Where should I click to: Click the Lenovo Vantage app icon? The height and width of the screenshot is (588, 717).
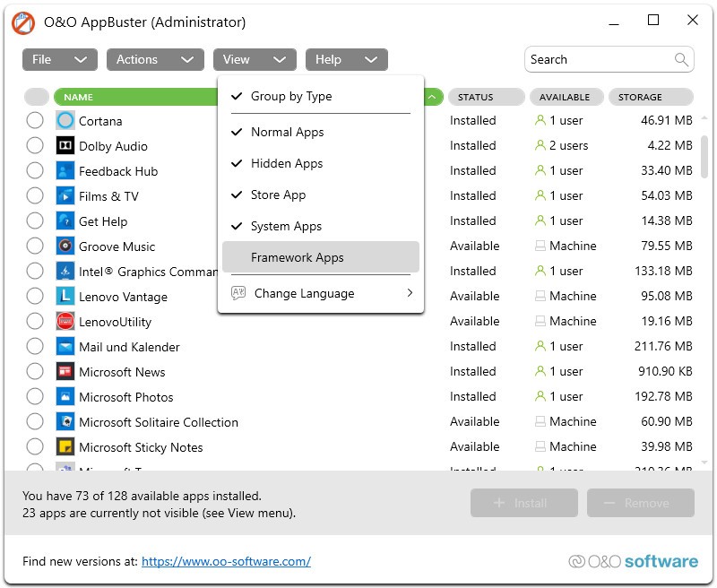[x=65, y=297]
